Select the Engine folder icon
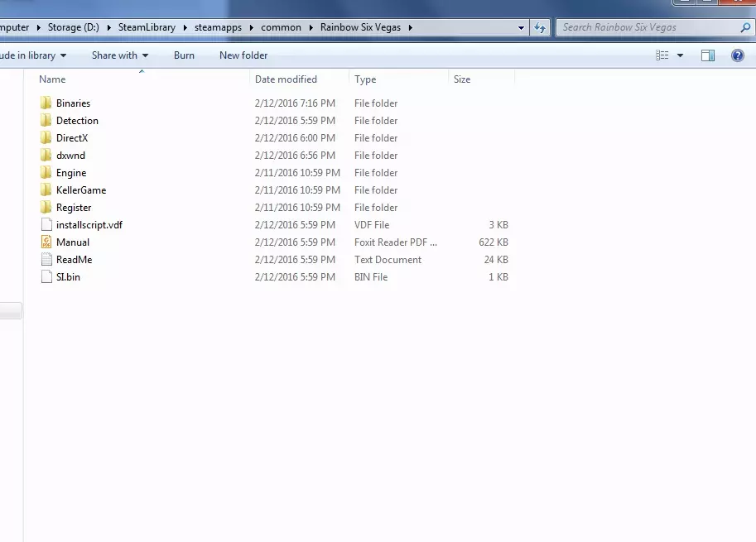 click(x=46, y=172)
